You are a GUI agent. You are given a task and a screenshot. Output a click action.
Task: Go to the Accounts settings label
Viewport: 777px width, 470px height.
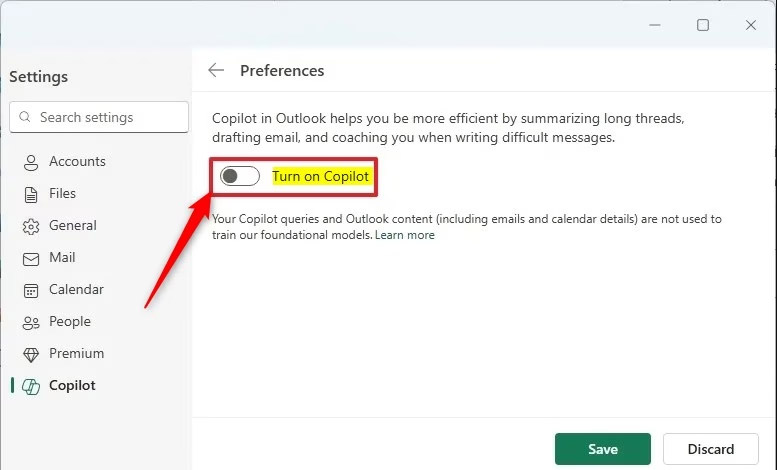(x=77, y=162)
